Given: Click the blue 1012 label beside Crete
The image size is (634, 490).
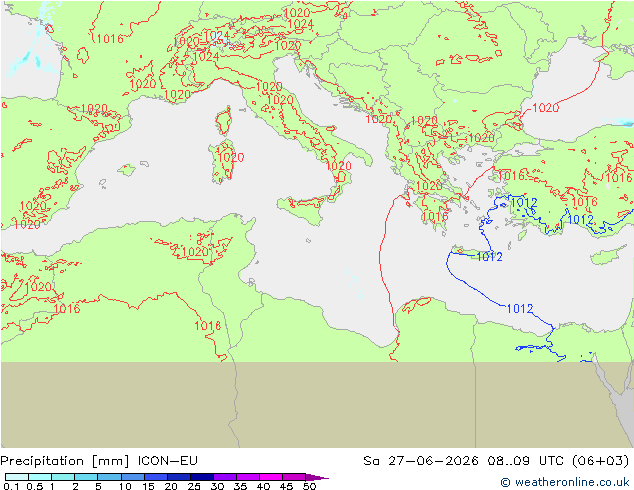Looking at the screenshot, I should click(490, 256).
